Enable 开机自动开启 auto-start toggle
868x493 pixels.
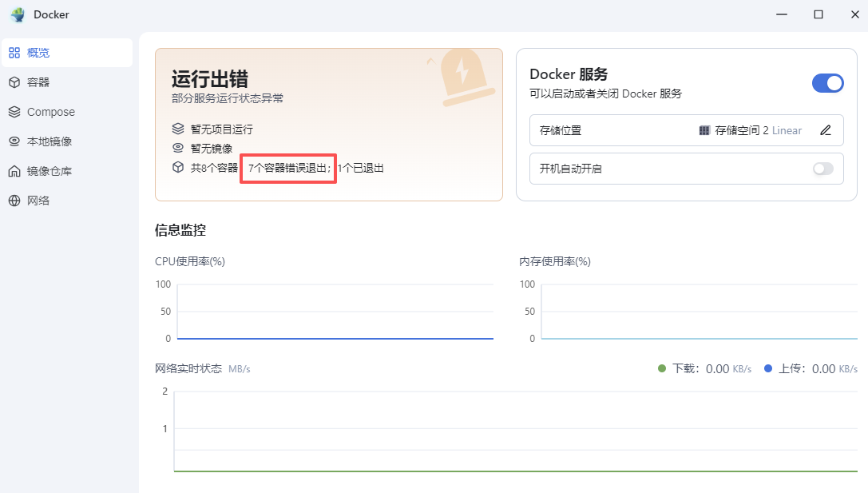pos(823,169)
